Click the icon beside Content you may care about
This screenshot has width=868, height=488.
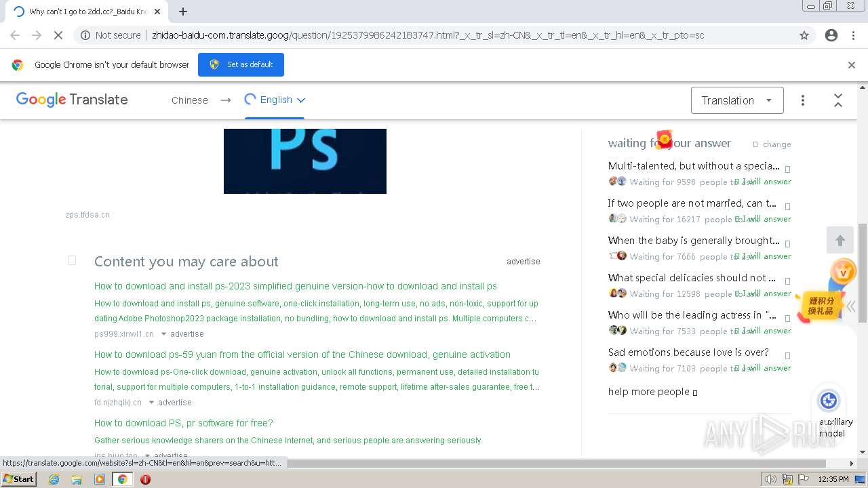[x=72, y=260]
